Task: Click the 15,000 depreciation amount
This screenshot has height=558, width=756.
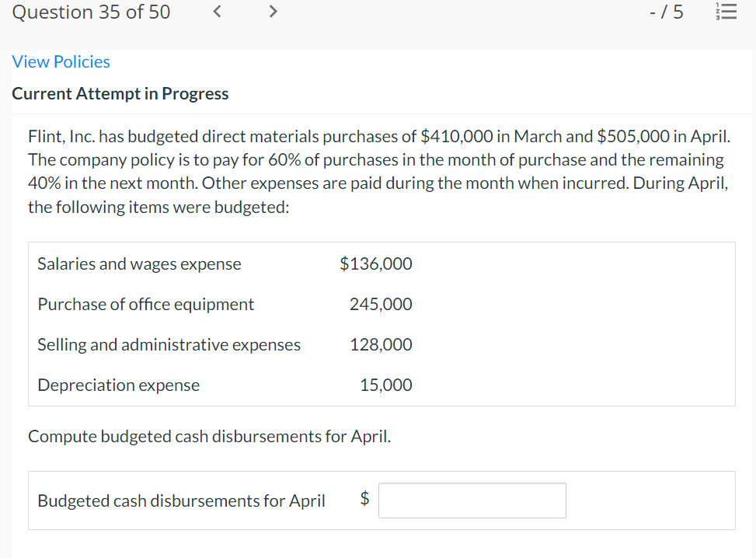Action: tap(386, 385)
